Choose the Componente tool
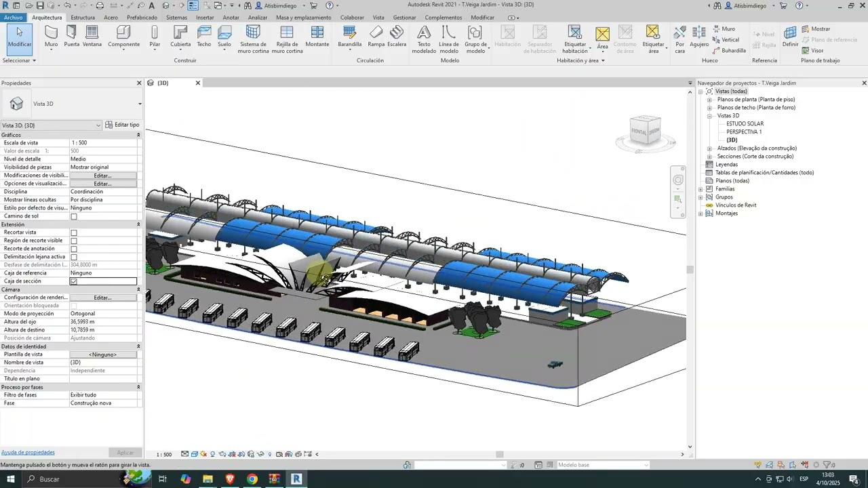The image size is (868, 488). [x=123, y=37]
